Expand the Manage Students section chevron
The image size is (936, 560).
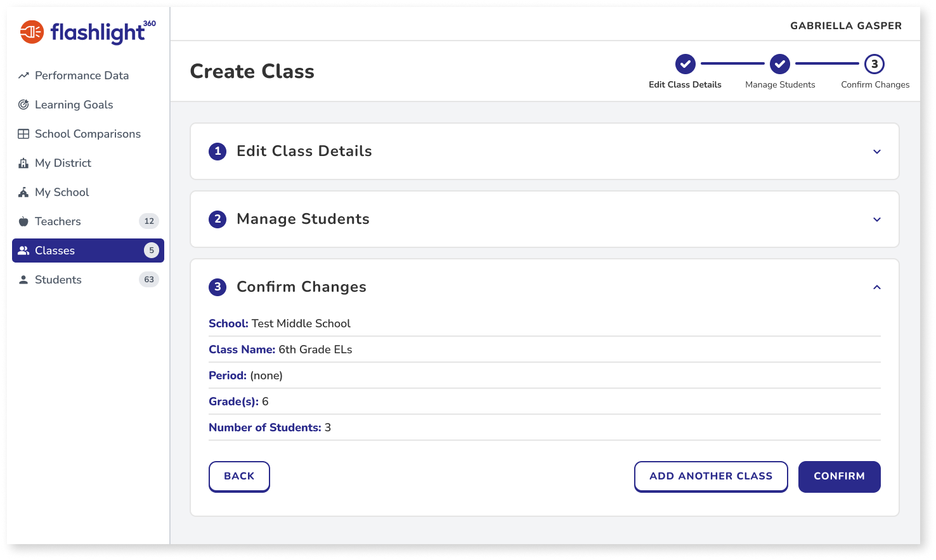[x=877, y=219]
